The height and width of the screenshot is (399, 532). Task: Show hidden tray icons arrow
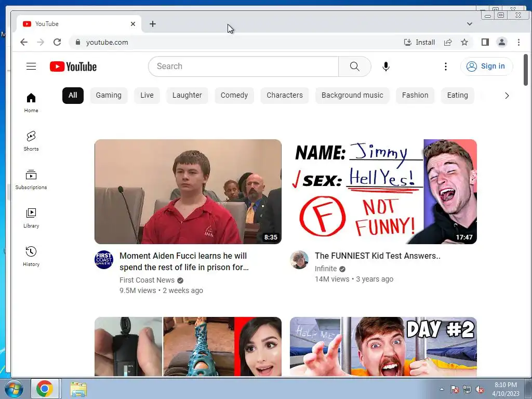(x=442, y=389)
